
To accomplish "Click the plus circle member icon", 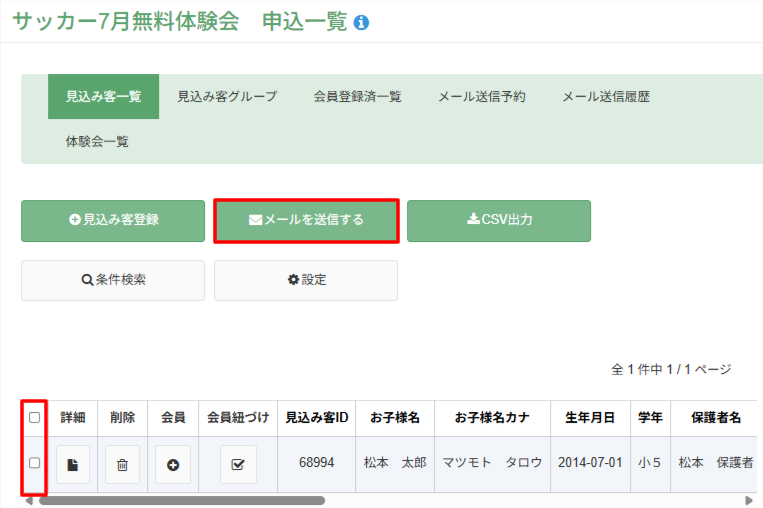I will click(x=173, y=465).
